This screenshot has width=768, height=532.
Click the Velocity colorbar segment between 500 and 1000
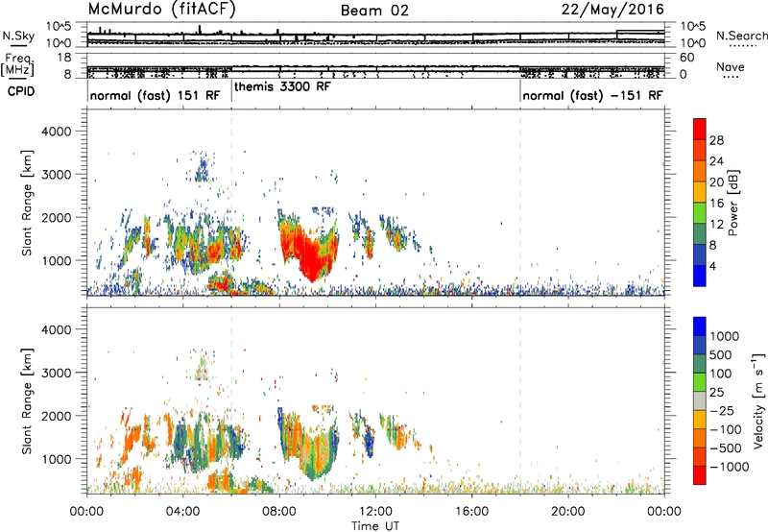[x=700, y=345]
